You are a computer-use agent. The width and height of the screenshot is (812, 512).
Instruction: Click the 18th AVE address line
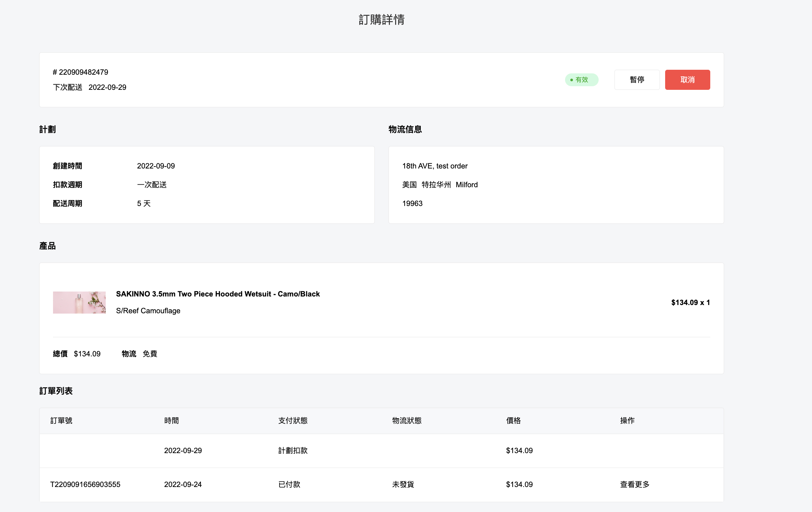click(435, 166)
